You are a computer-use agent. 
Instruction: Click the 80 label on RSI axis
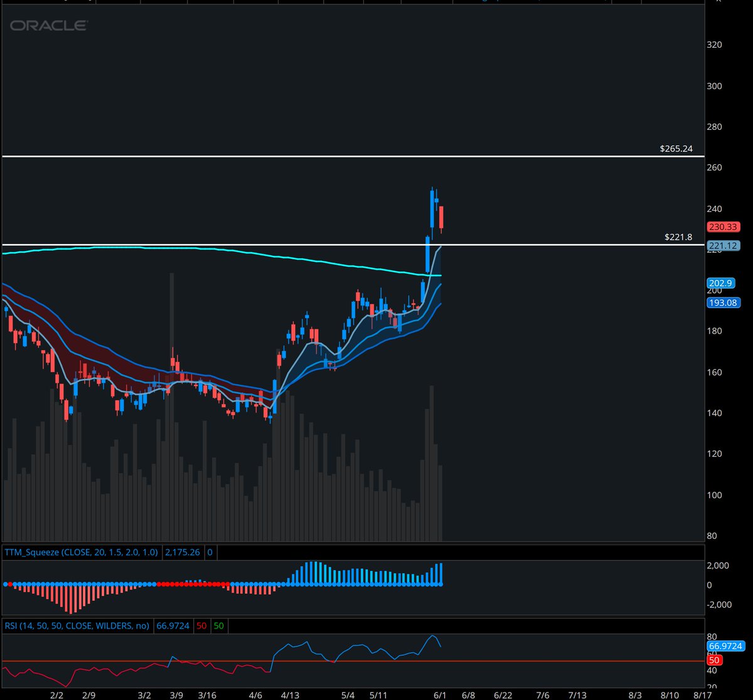click(x=713, y=636)
